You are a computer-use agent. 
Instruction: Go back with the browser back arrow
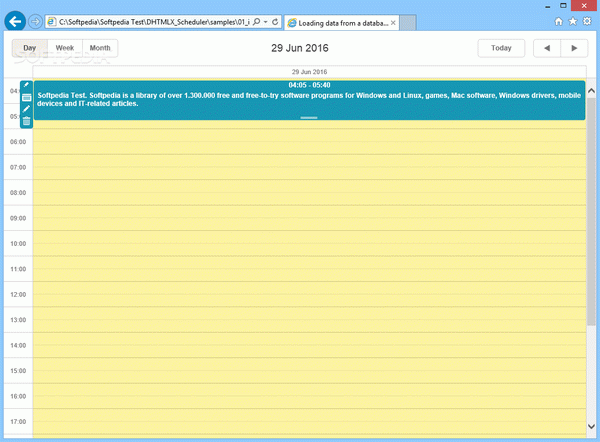coord(15,21)
